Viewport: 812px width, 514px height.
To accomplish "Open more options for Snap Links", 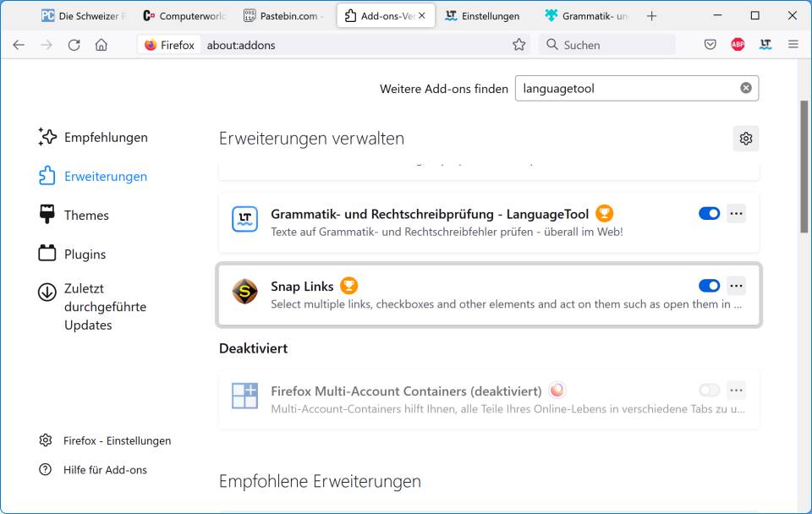I will [736, 285].
